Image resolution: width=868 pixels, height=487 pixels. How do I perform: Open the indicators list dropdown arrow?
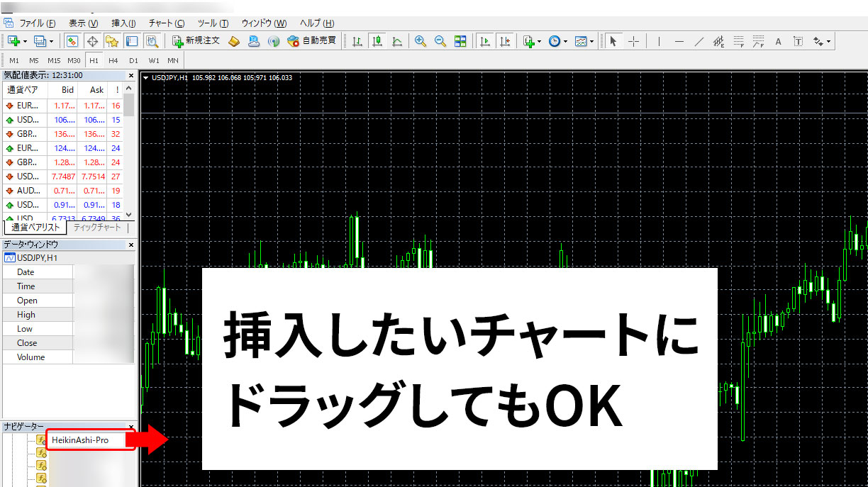pyautogui.click(x=539, y=41)
